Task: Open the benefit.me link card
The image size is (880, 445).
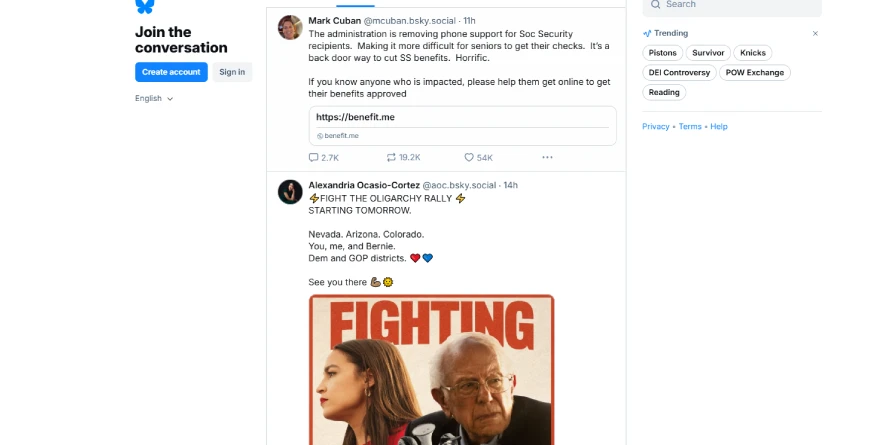Action: pyautogui.click(x=462, y=126)
